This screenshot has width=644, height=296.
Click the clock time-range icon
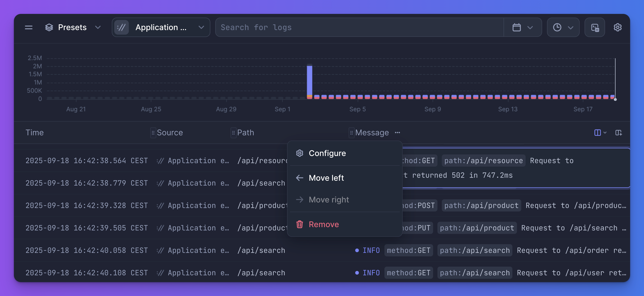pos(557,27)
